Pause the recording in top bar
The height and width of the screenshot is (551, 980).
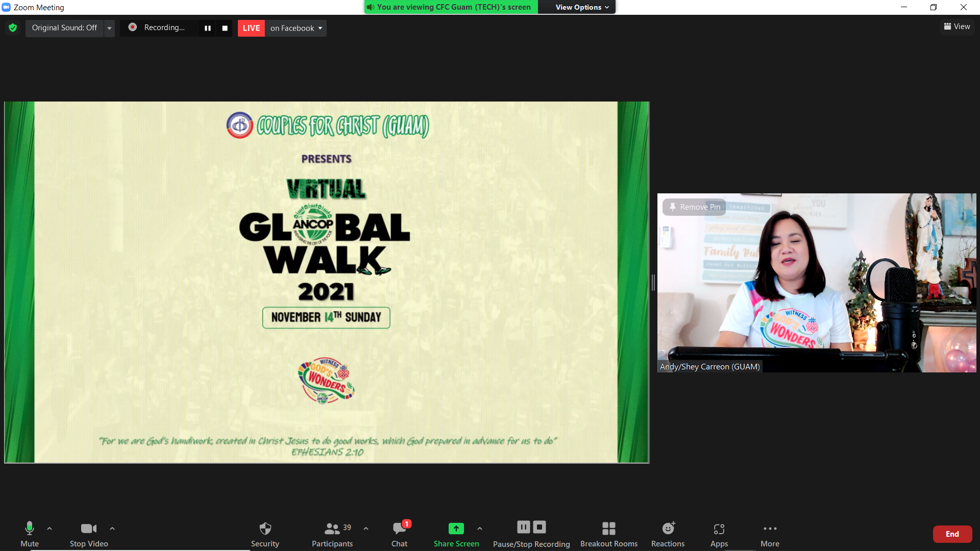207,28
